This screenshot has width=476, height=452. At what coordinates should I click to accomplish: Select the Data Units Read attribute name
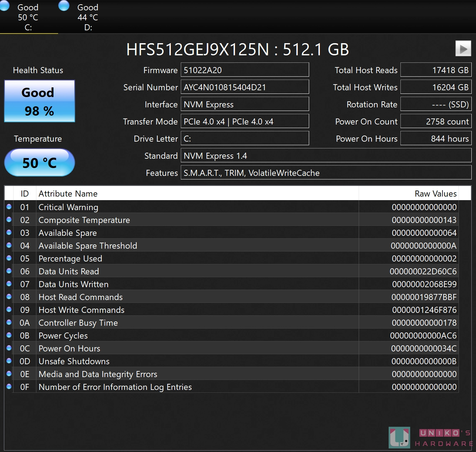(x=69, y=271)
